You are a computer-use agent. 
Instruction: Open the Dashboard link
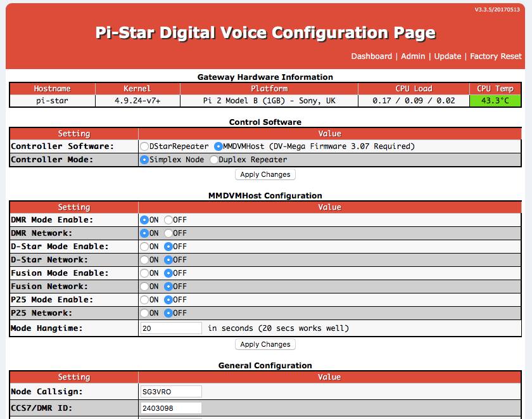click(x=371, y=56)
